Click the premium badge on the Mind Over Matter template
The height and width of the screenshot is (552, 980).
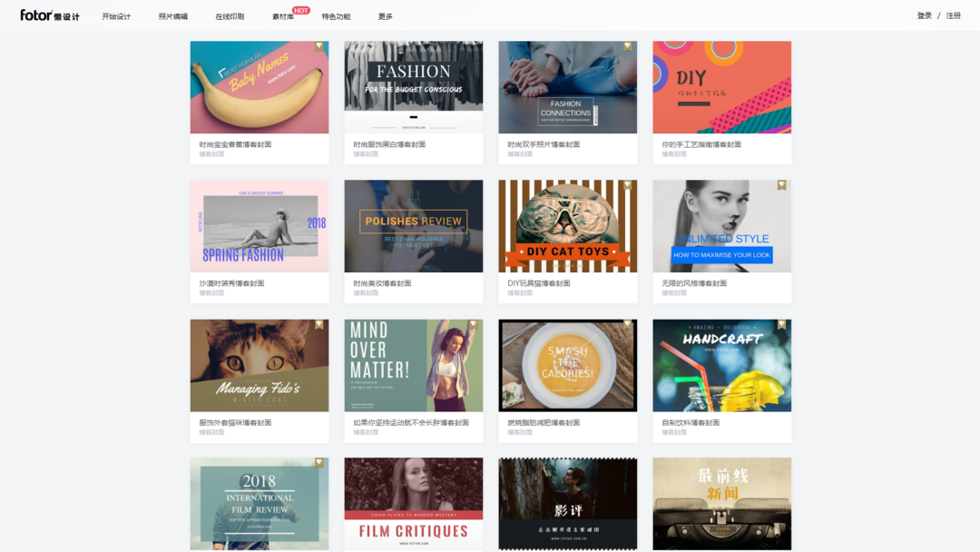coord(473,324)
